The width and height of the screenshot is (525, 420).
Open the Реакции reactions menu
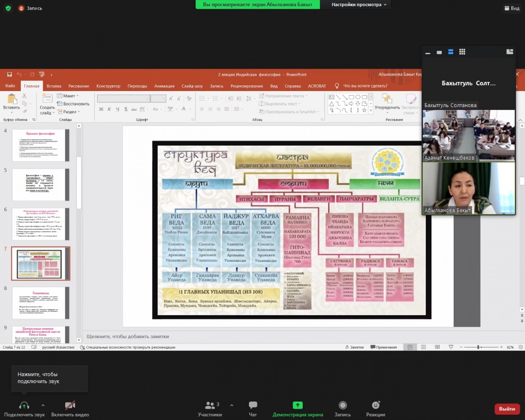(375, 409)
